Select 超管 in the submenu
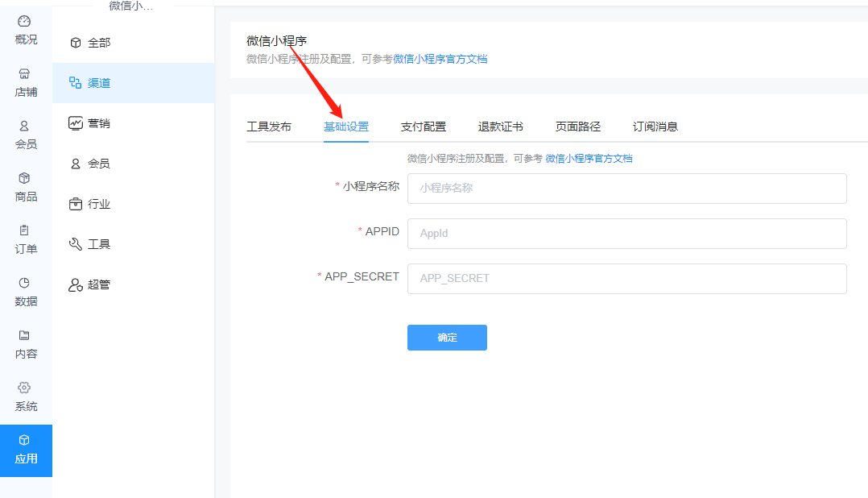This screenshot has width=868, height=498. tap(99, 284)
